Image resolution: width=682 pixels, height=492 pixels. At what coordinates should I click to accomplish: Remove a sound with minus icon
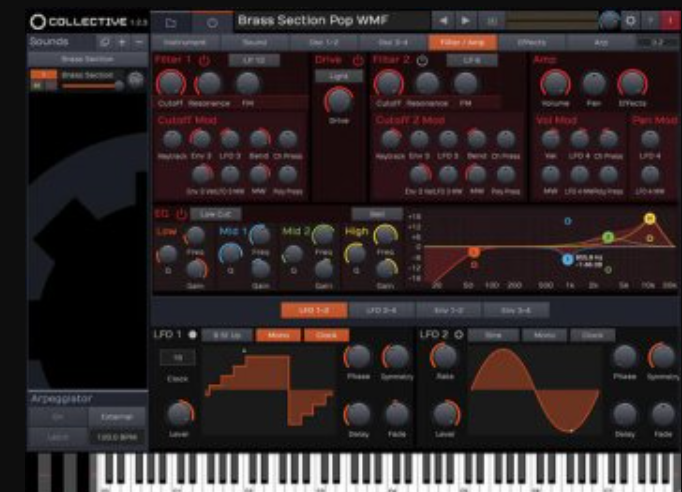coord(139,42)
